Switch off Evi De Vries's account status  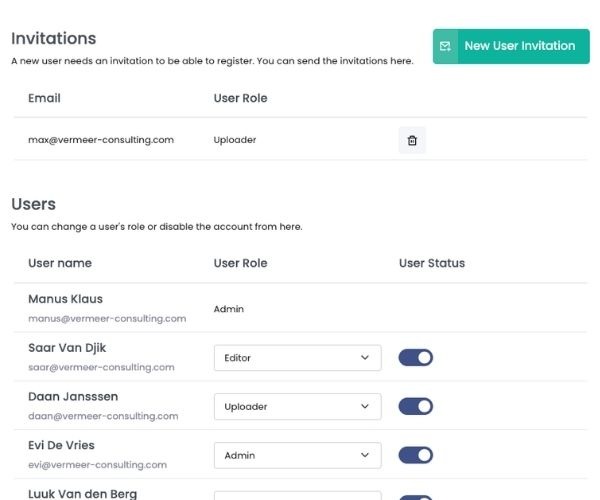(416, 455)
